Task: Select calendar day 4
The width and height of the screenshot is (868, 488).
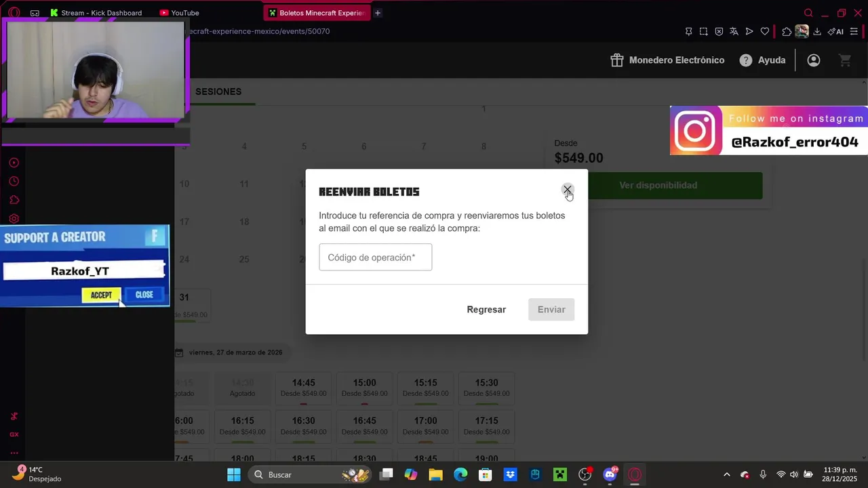Action: tap(244, 146)
